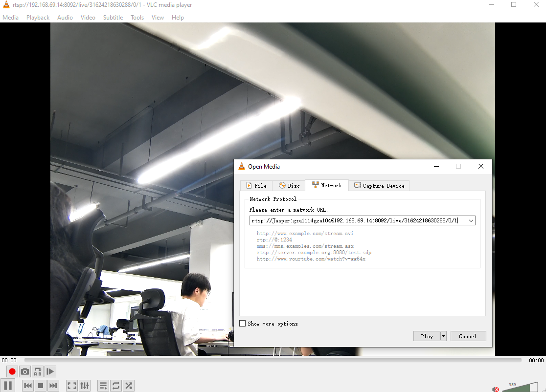The height and width of the screenshot is (392, 546).
Task: Stop playback with the square button
Action: click(x=41, y=385)
